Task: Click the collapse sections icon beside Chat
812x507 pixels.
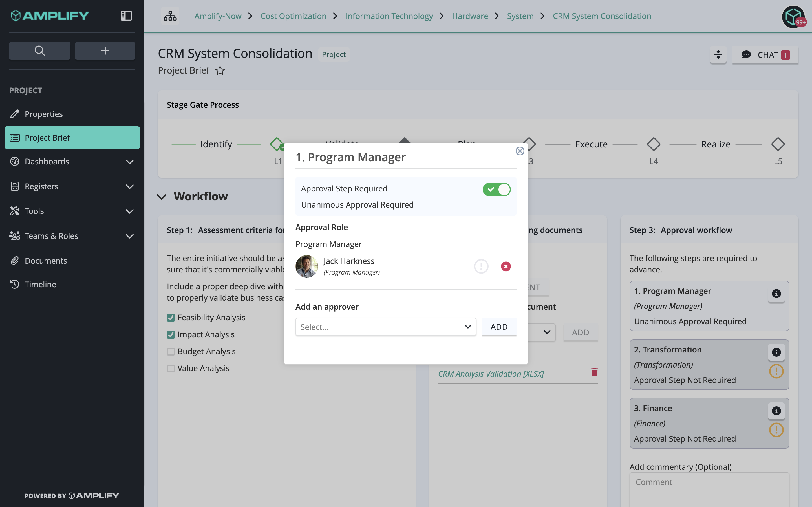Action: (x=718, y=55)
